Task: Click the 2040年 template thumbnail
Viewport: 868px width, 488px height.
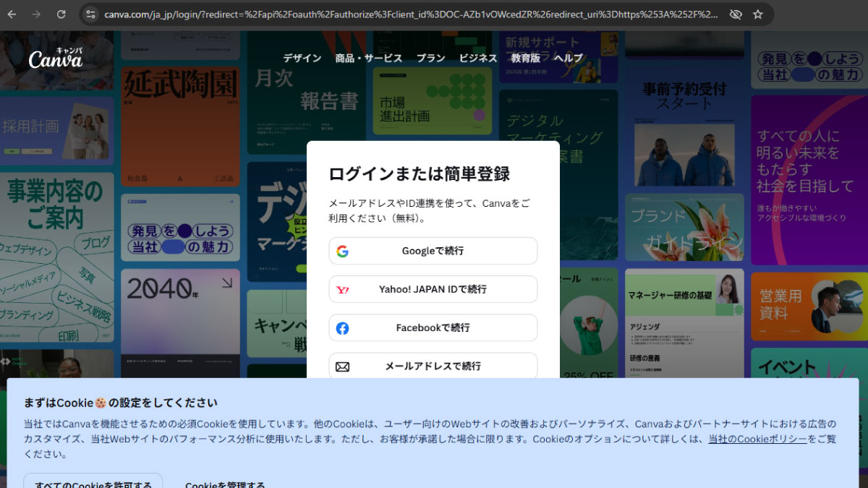Action: 180,323
